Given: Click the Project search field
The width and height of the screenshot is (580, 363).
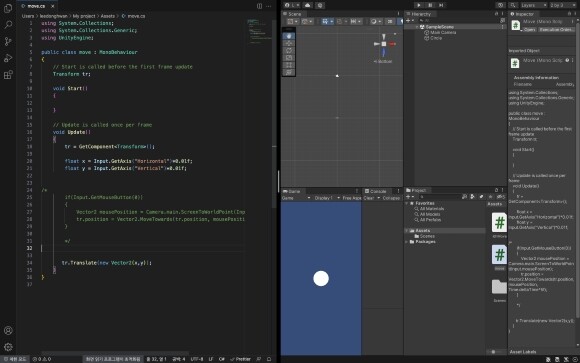Looking at the screenshot, I should pyautogui.click(x=439, y=197).
